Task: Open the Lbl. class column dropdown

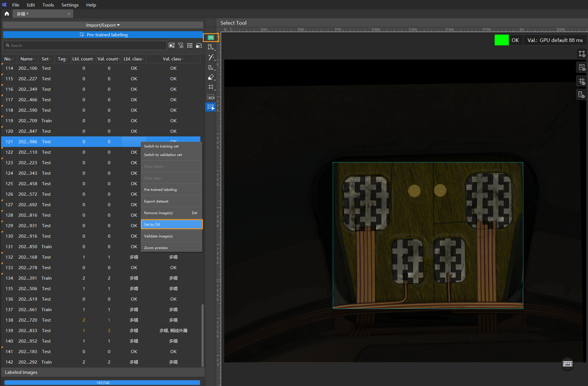Action: pyautogui.click(x=143, y=59)
